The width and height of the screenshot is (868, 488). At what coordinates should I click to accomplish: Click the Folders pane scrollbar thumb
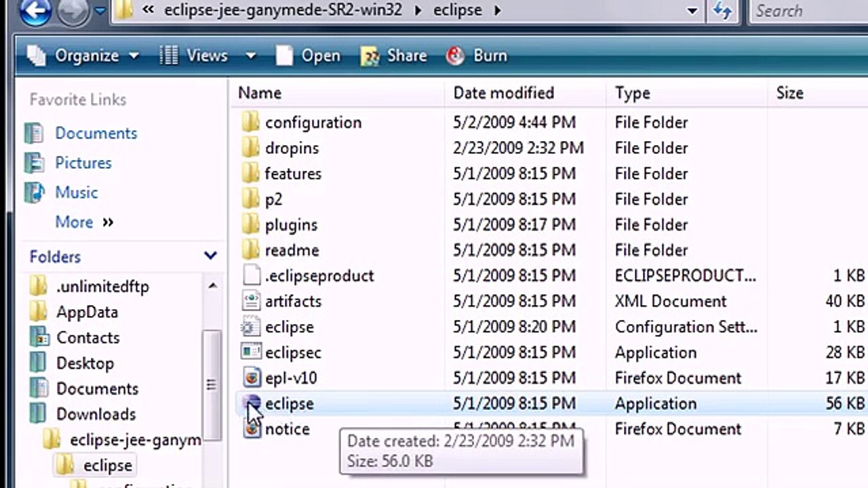point(212,385)
